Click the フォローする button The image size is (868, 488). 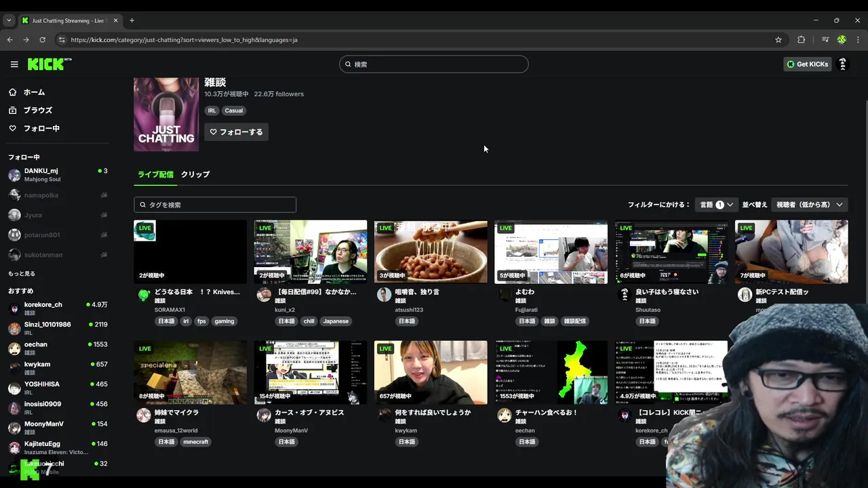coord(236,131)
